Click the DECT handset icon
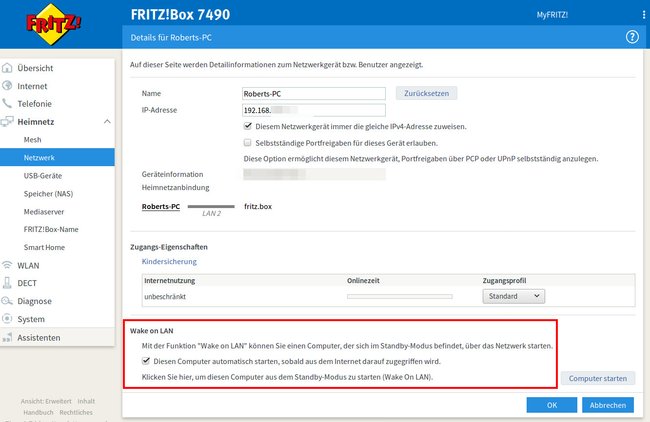This screenshot has width=650, height=422. point(7,283)
